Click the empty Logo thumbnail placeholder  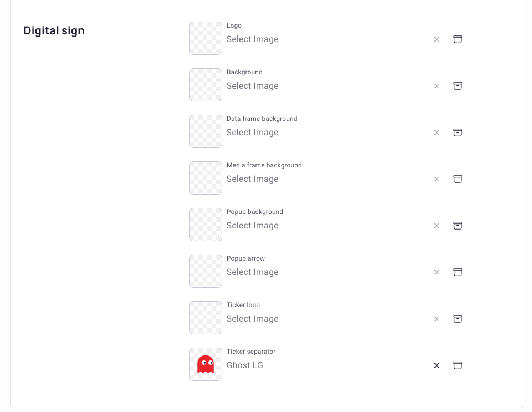click(206, 38)
